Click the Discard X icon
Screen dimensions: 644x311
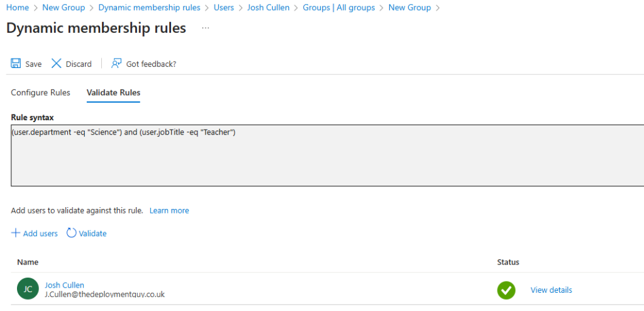(x=57, y=64)
